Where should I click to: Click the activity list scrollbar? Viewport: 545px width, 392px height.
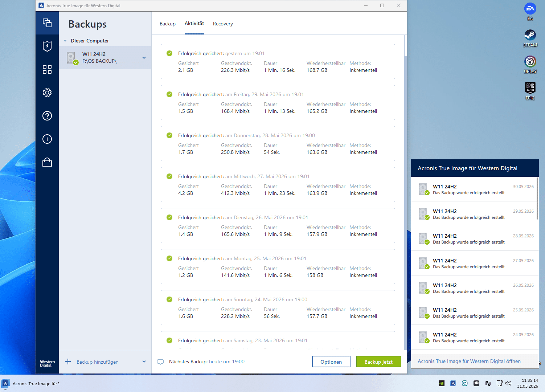(x=405, y=45)
